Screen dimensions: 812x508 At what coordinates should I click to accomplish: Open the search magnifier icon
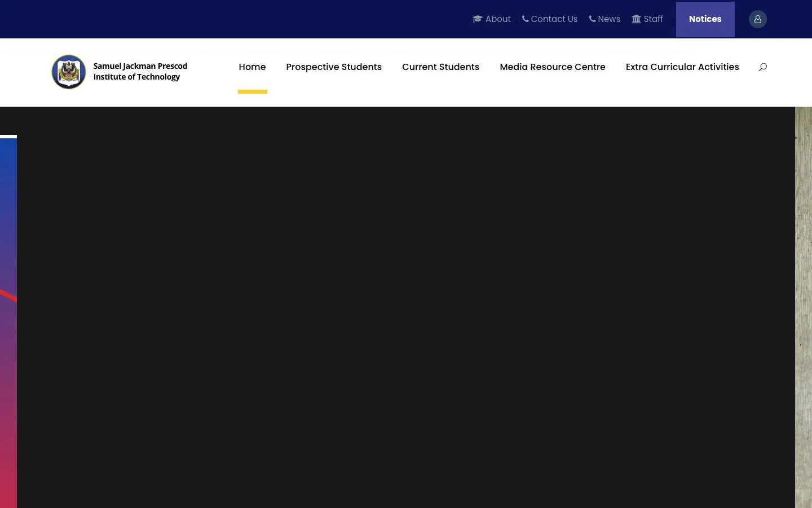[763, 67]
